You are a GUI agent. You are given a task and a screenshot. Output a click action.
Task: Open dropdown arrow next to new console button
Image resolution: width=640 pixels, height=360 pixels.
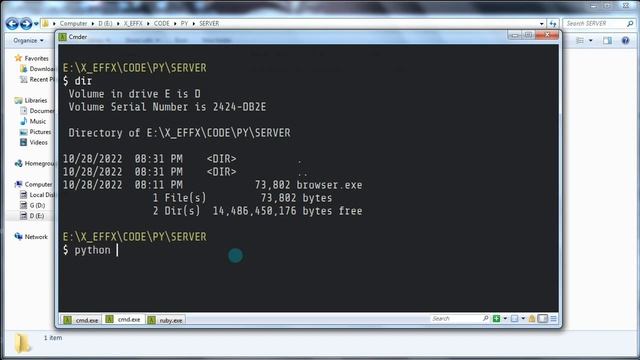[x=505, y=318]
